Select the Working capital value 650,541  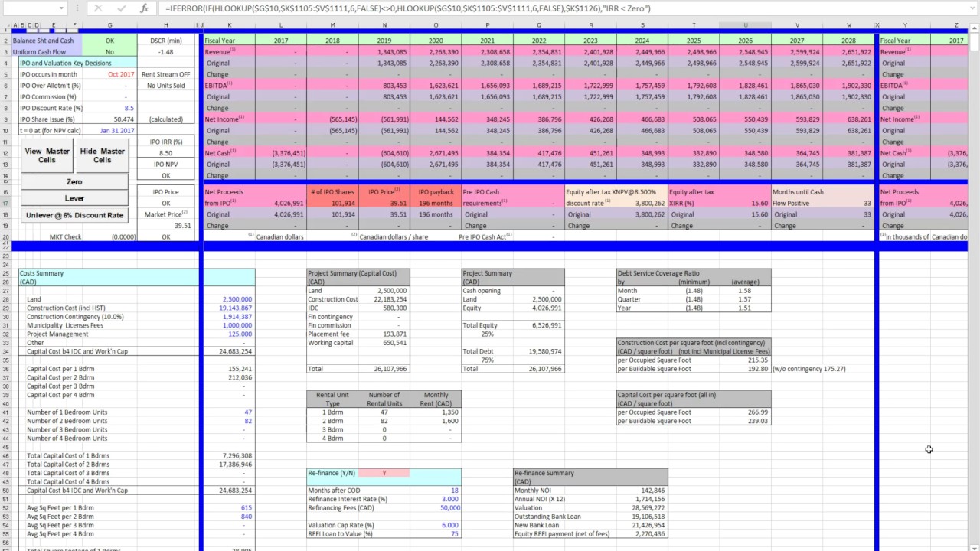pos(384,343)
